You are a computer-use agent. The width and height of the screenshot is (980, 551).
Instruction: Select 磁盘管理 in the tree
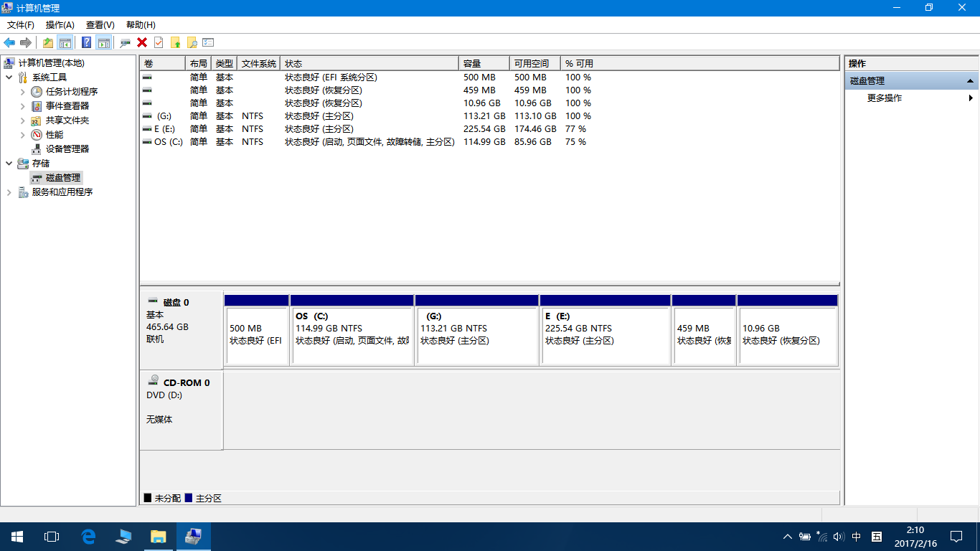point(63,178)
